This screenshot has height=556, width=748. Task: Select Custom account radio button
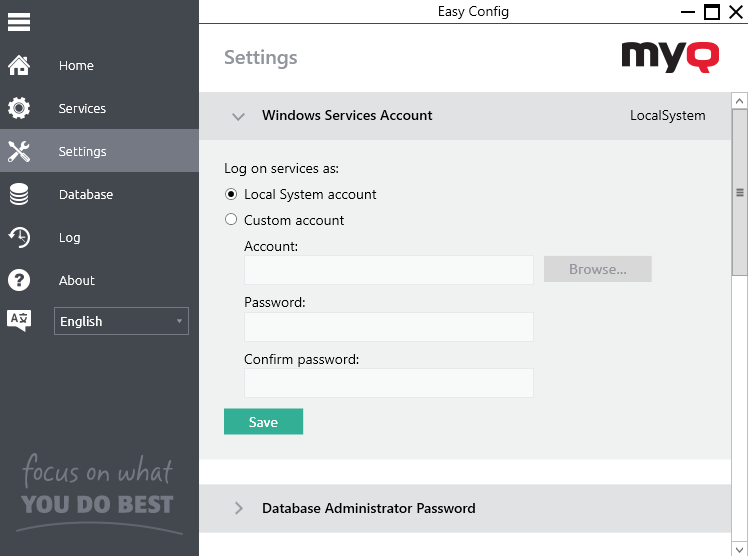pyautogui.click(x=231, y=220)
